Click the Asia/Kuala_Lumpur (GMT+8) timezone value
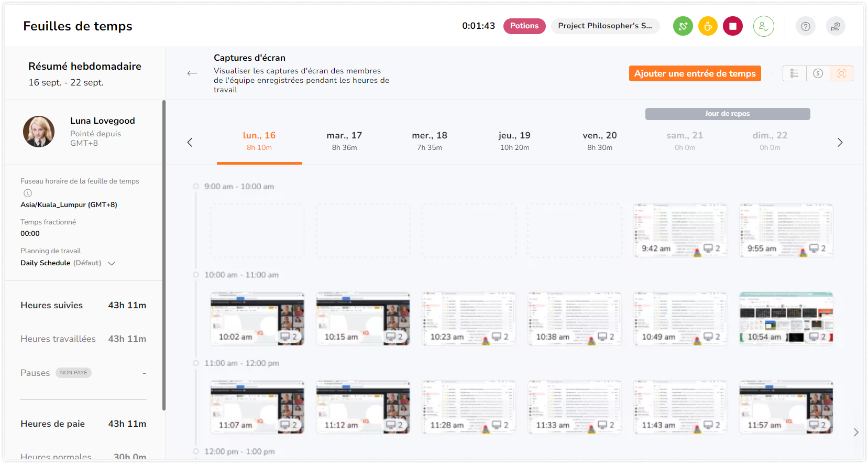Image resolution: width=868 pixels, height=464 pixels. click(69, 205)
